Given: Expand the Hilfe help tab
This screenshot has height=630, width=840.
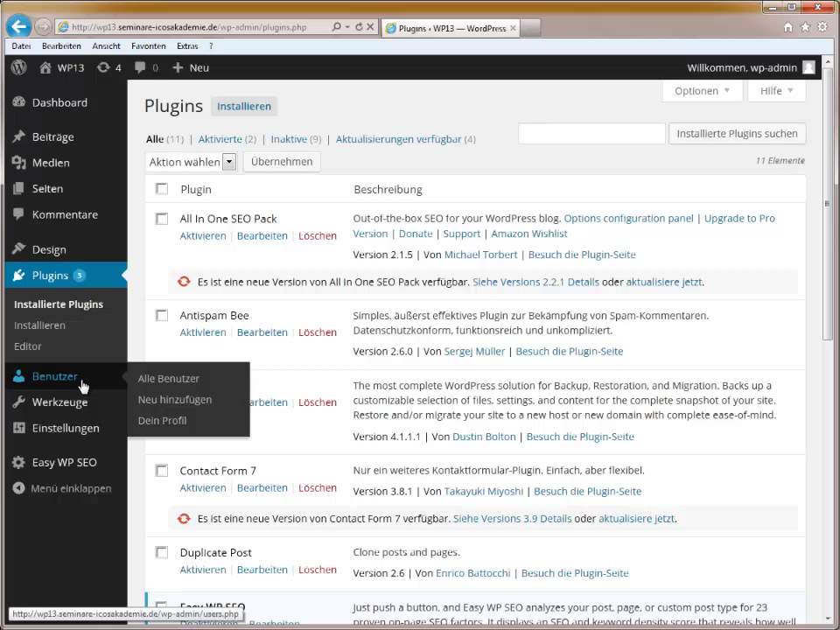Looking at the screenshot, I should pyautogui.click(x=776, y=91).
